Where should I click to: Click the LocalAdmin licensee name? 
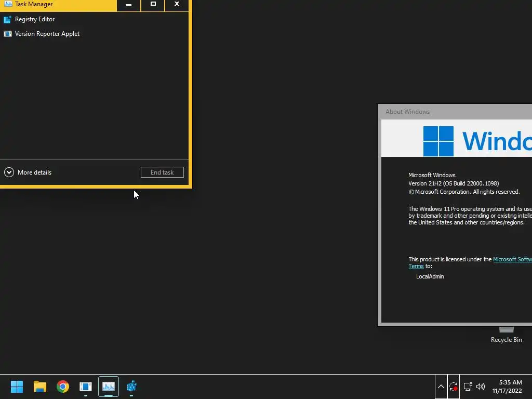click(430, 276)
